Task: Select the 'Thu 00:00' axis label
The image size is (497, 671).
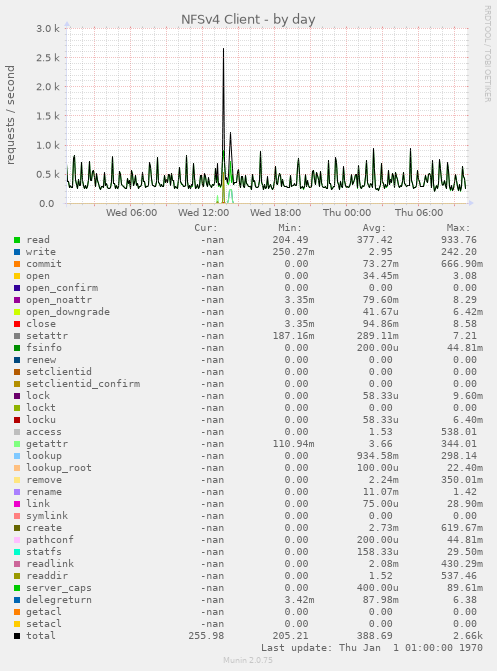Action: (347, 213)
